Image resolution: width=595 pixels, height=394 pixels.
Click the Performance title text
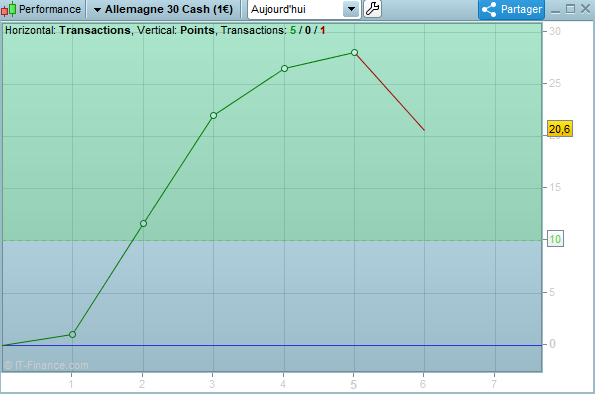point(50,9)
